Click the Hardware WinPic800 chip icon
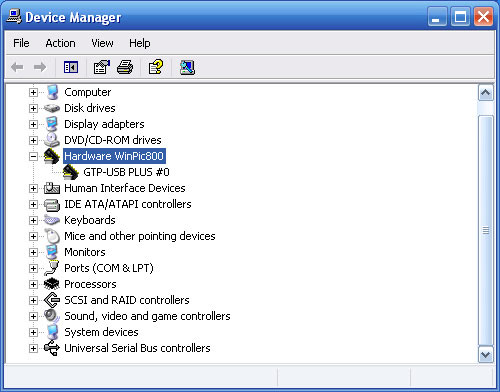 point(52,156)
